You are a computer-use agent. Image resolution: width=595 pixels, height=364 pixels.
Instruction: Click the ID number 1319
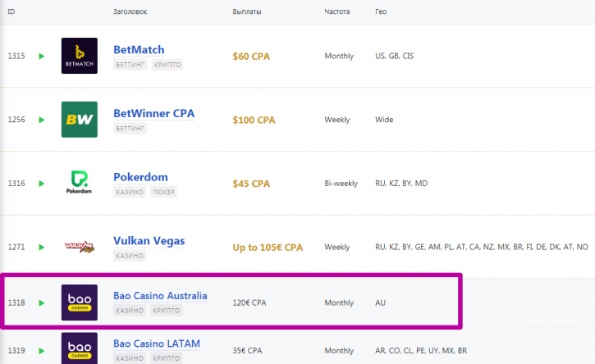point(16,351)
